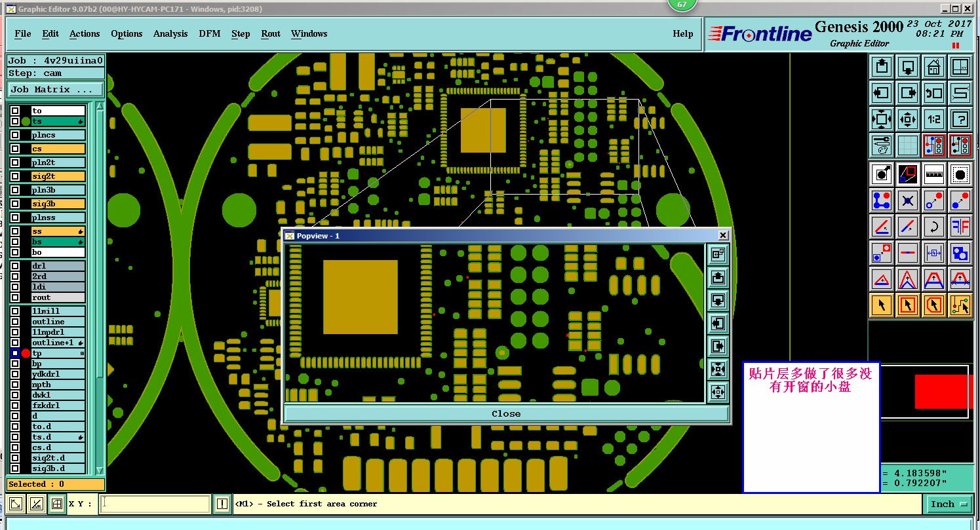Viewport: 980px width, 530px height.
Task: Select layer name fzkdrl
Action: pyautogui.click(x=58, y=406)
